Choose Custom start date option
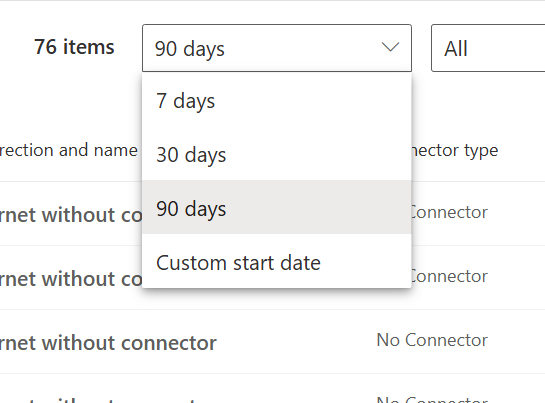Viewport: 545px width, 403px height. [x=277, y=261]
